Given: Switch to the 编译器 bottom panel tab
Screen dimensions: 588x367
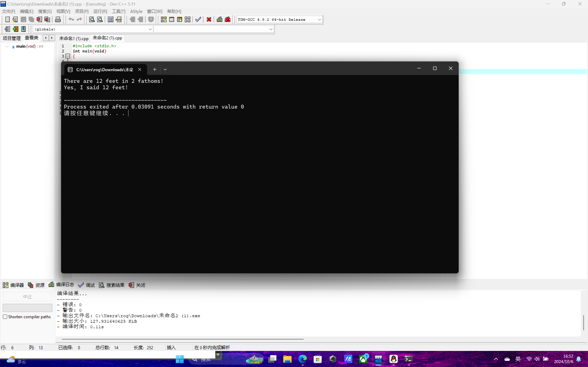Looking at the screenshot, I should [13, 285].
